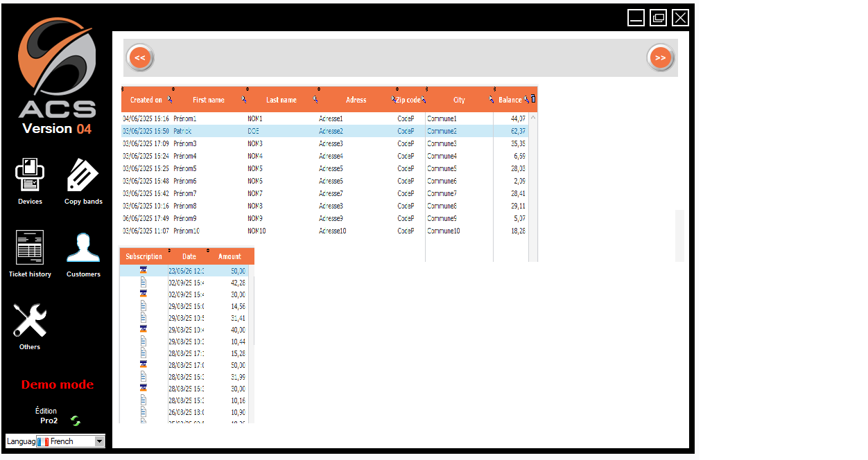Sort customers by Last name header
The height and width of the screenshot is (460, 868).
pos(281,100)
